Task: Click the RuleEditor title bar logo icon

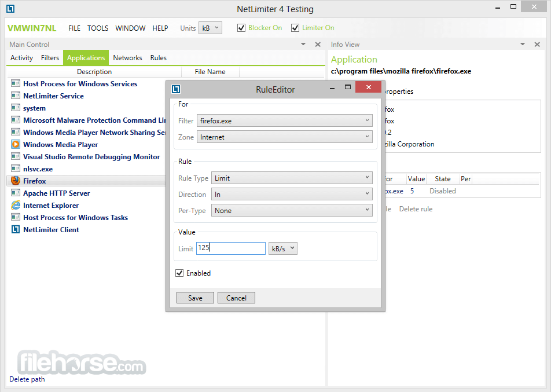Action: tap(176, 89)
